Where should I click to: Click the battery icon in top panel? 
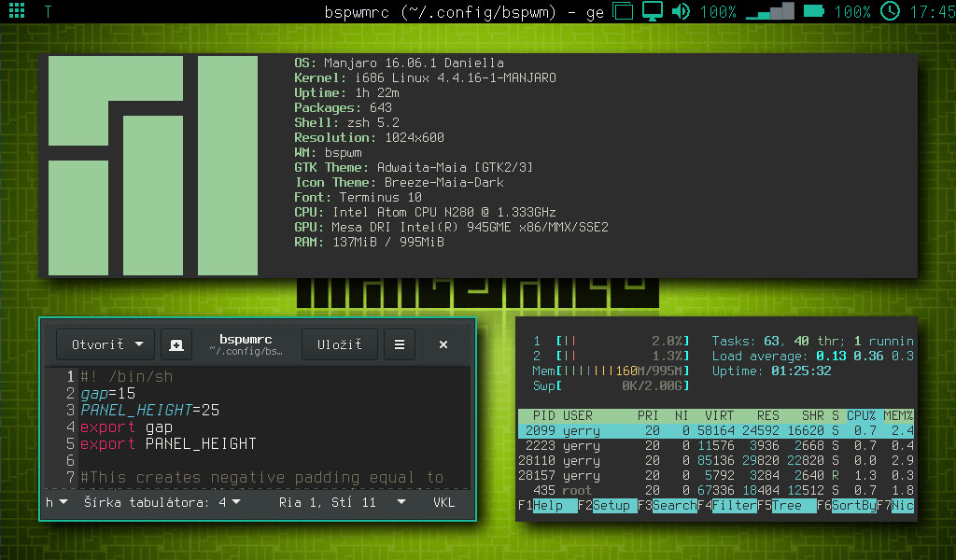[x=814, y=12]
